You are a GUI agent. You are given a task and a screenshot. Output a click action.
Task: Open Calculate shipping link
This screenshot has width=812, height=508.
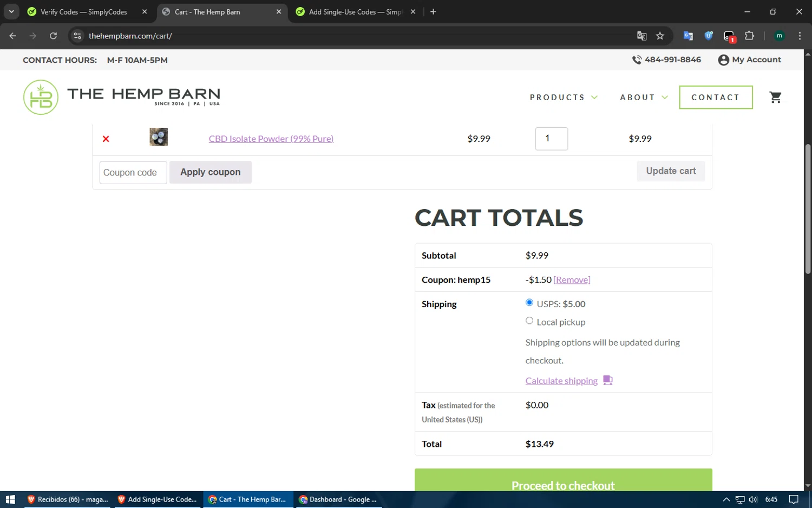pos(561,381)
